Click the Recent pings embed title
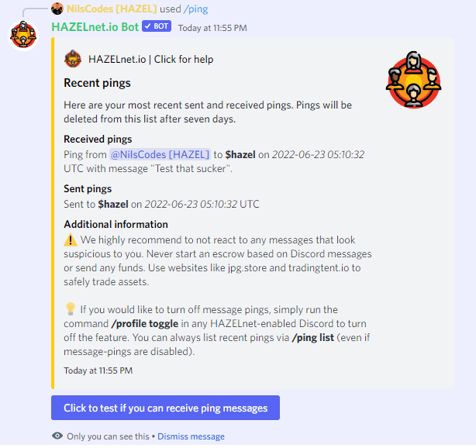This screenshot has width=476, height=448. pos(97,83)
